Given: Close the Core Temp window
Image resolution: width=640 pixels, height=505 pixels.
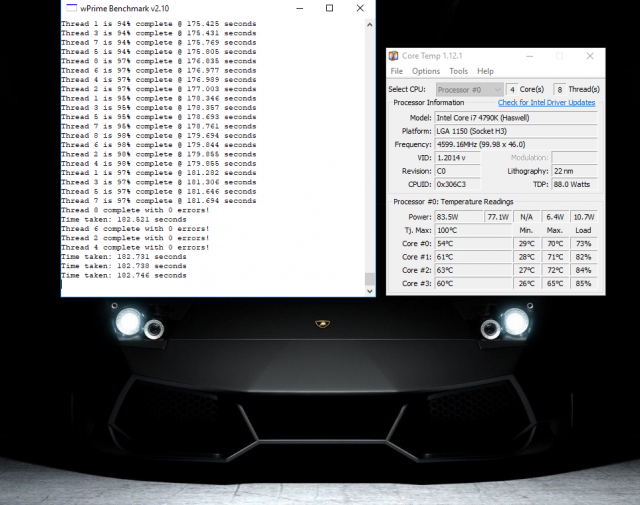Looking at the screenshot, I should [588, 55].
